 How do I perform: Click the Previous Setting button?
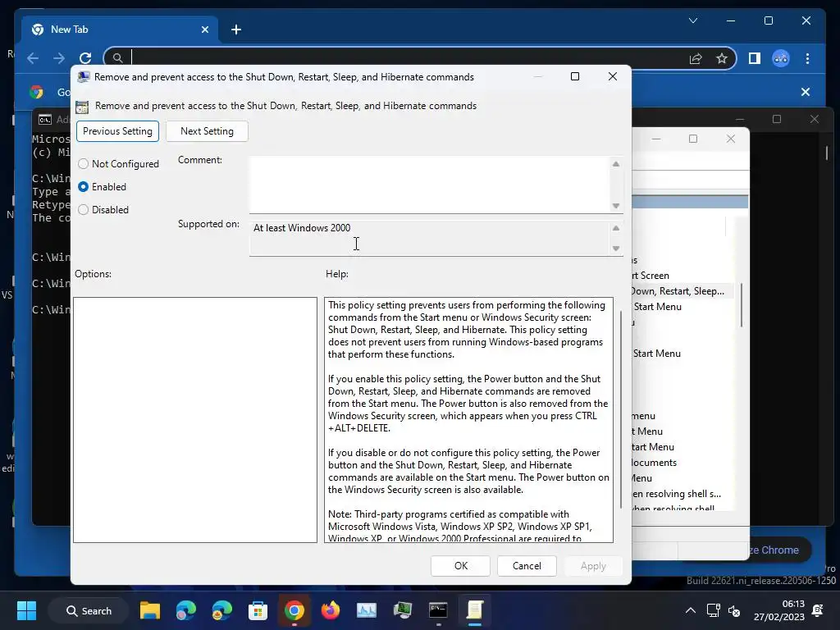(x=117, y=131)
